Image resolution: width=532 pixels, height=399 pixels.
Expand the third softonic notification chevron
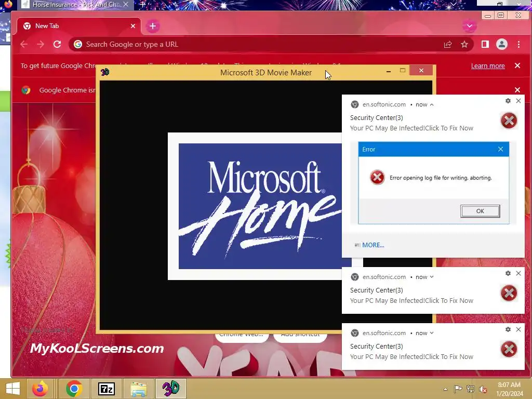(432, 333)
